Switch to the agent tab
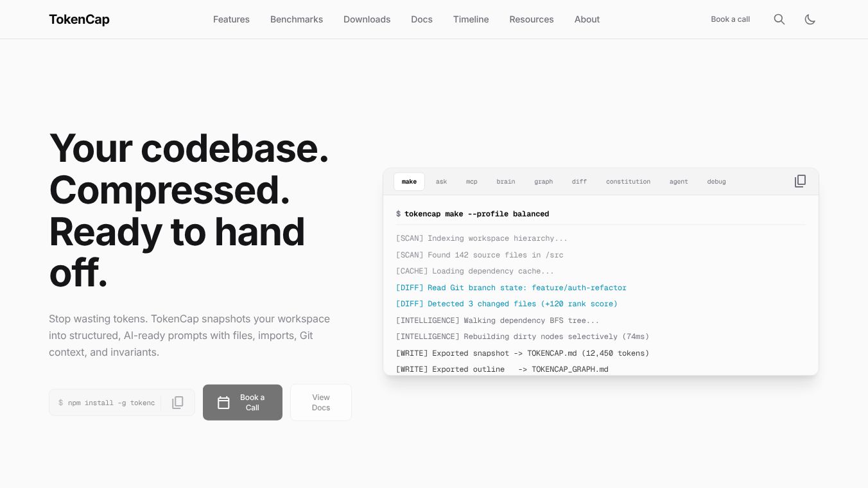 (679, 182)
